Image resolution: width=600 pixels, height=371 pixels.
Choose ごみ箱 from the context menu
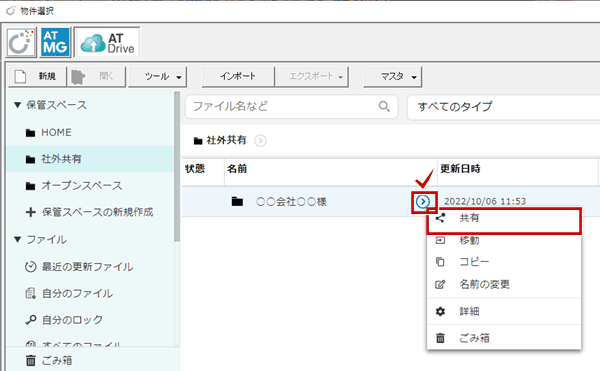coord(504,338)
